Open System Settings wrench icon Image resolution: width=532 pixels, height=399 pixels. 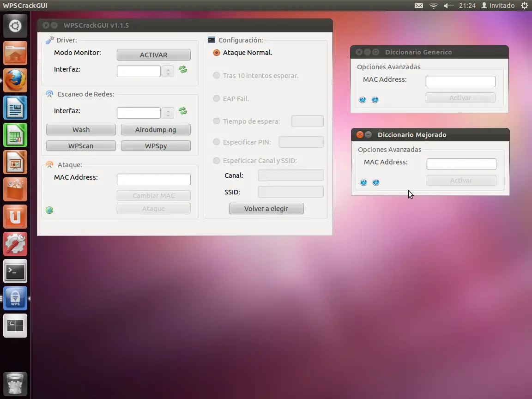tap(15, 244)
